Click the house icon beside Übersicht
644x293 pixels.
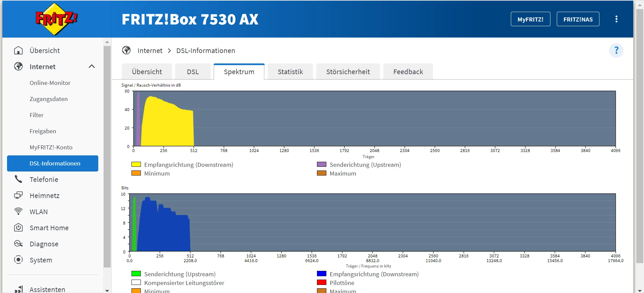(x=18, y=50)
